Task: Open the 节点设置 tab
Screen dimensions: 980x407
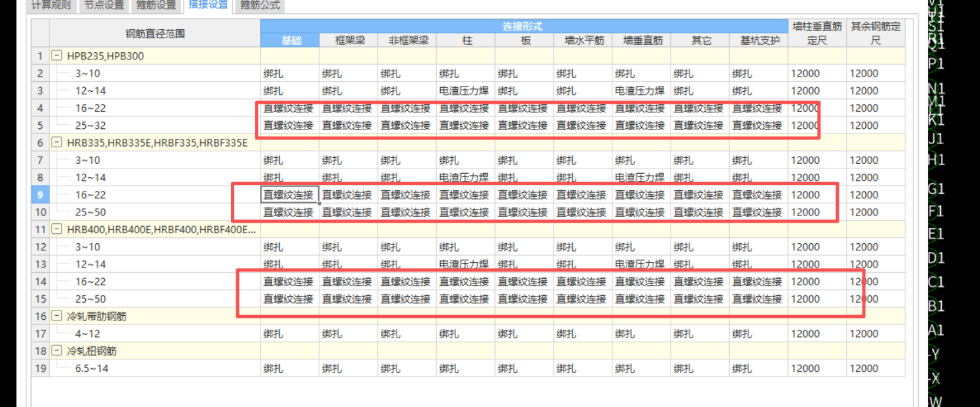Action: [103, 5]
